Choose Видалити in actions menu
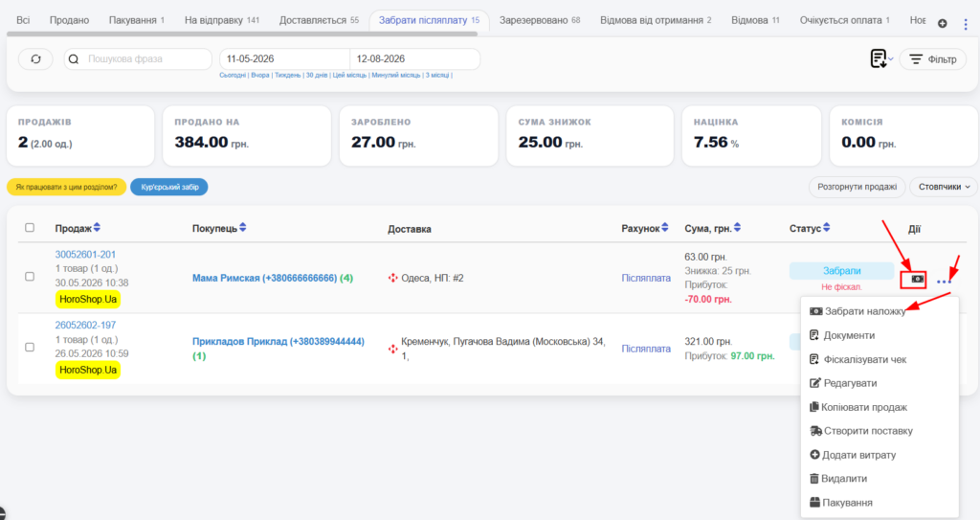Viewport: 980px width, 520px height. (x=838, y=479)
